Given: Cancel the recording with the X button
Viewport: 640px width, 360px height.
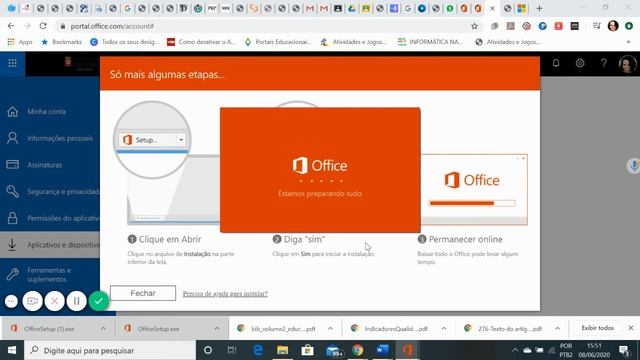Looking at the screenshot, I should tap(54, 301).
